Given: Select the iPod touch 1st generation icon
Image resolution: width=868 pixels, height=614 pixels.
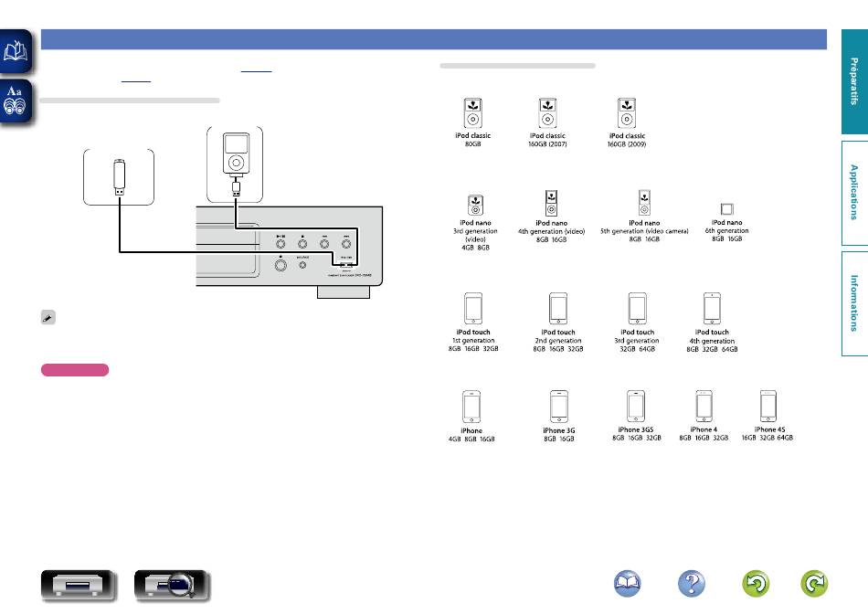Looking at the screenshot, I should click(x=473, y=309).
